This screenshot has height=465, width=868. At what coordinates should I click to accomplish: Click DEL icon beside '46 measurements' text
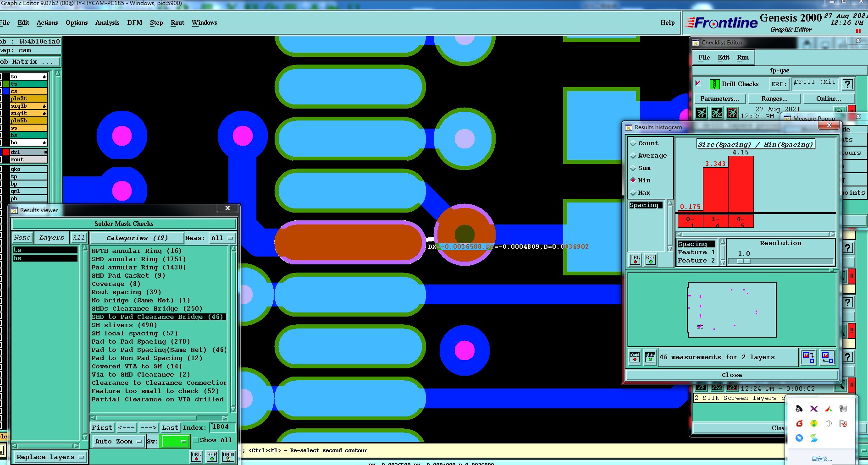635,357
